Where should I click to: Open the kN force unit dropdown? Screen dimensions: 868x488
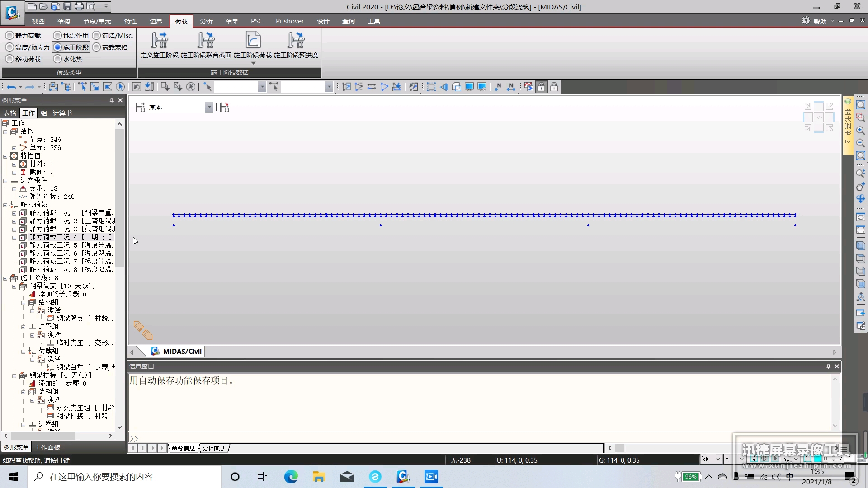(x=718, y=459)
